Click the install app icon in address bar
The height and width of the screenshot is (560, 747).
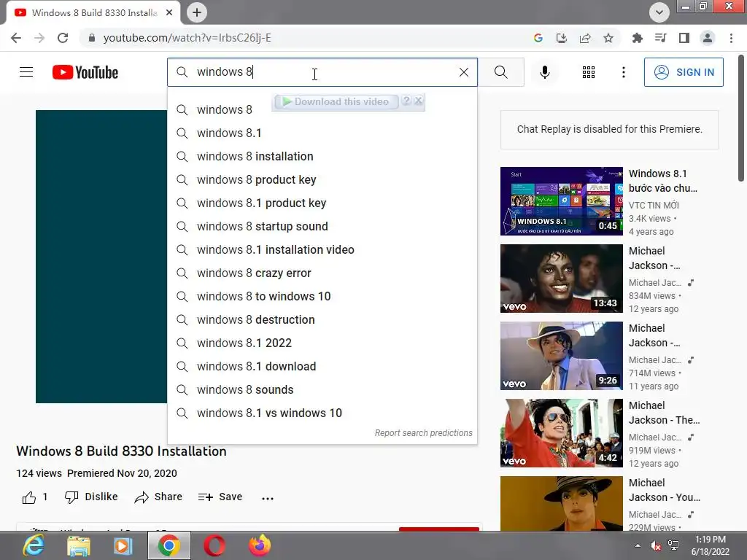coord(562,38)
